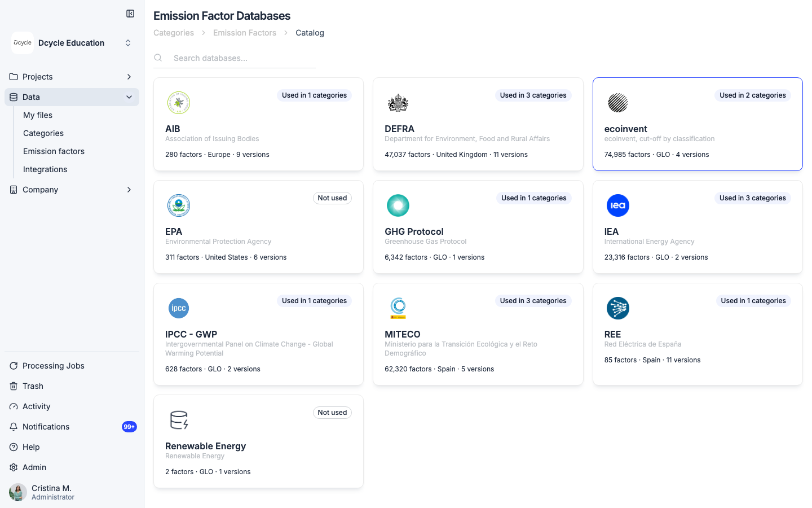Open Categories in the sidebar

(43, 133)
